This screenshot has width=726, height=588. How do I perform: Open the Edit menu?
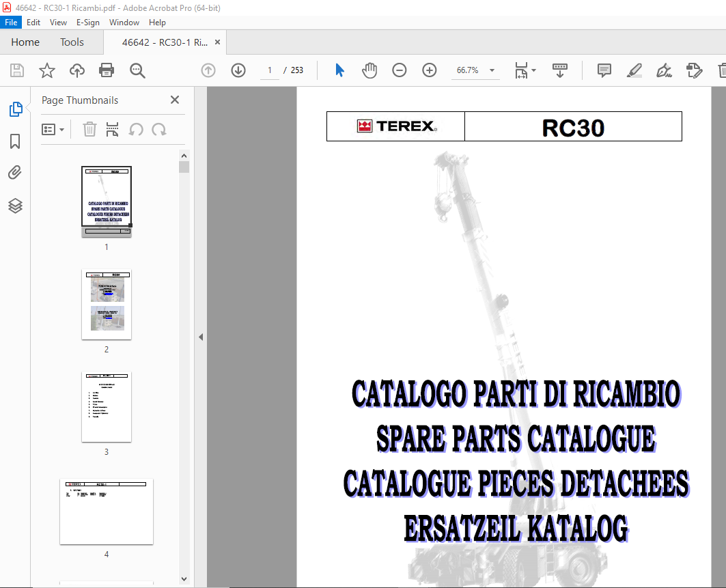click(33, 23)
